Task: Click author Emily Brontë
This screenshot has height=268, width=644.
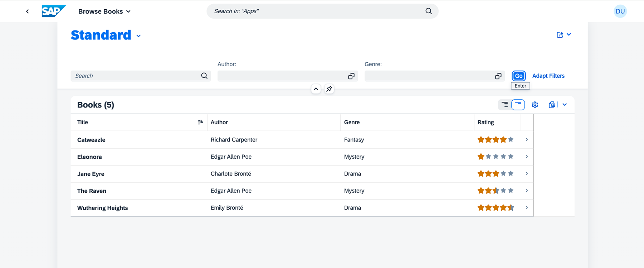Action: tap(227, 208)
